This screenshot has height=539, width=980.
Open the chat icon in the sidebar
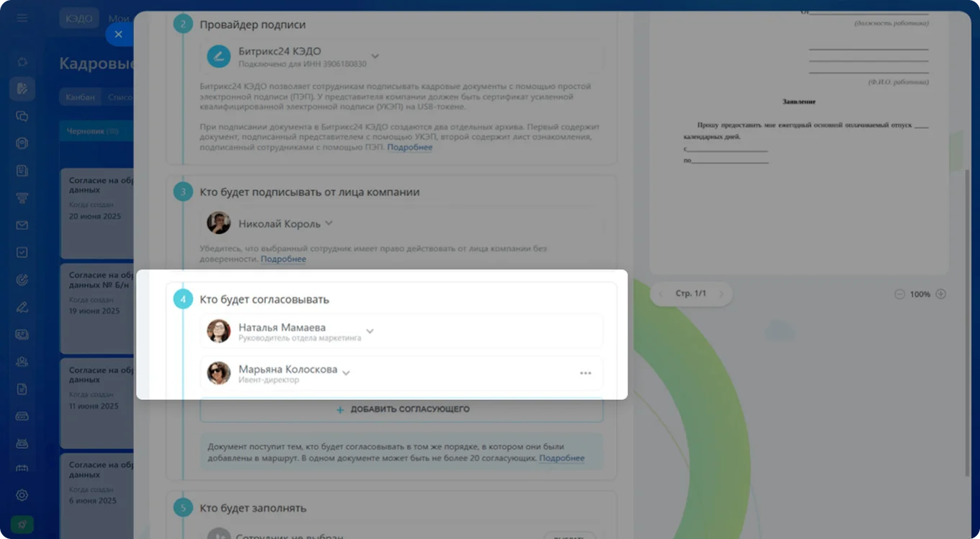[x=22, y=115]
